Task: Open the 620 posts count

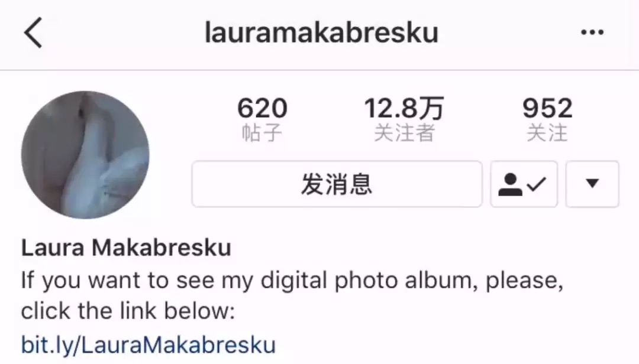Action: 263,108
